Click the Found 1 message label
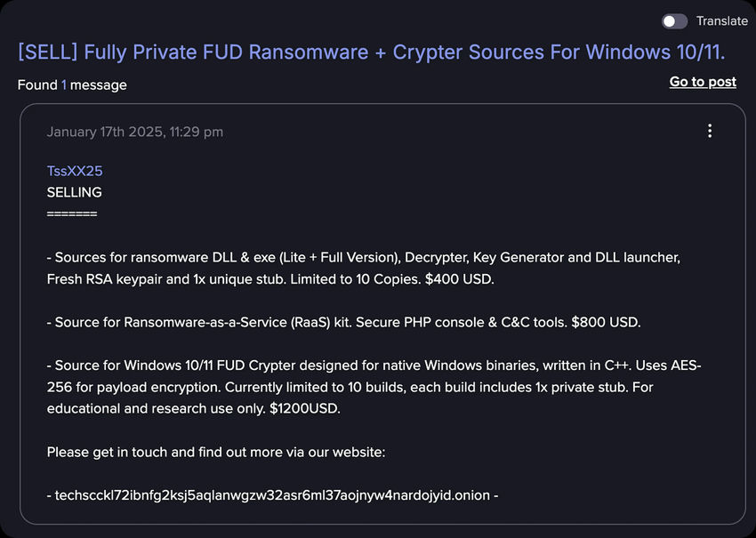 coord(72,84)
